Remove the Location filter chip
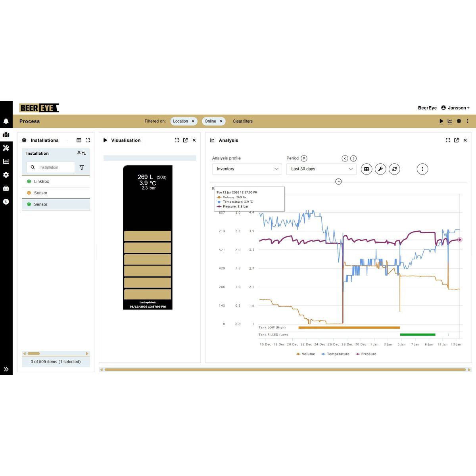This screenshot has width=476, height=476. (193, 121)
